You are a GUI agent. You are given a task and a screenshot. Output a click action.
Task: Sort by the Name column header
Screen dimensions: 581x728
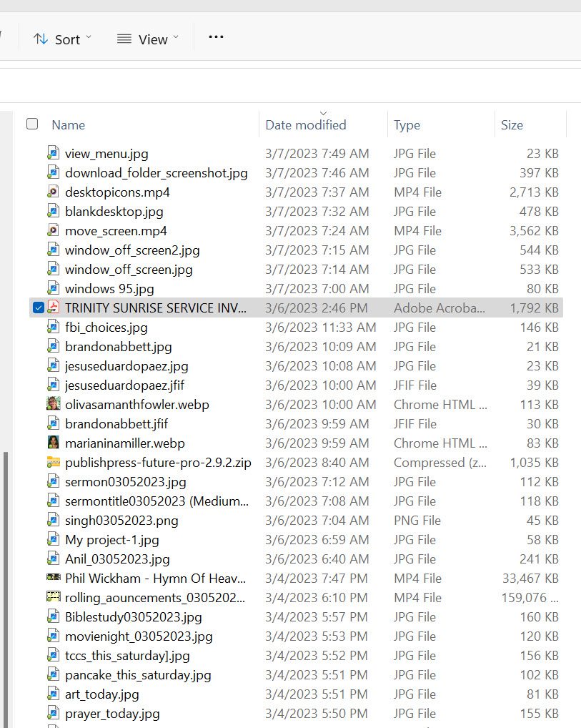click(68, 125)
